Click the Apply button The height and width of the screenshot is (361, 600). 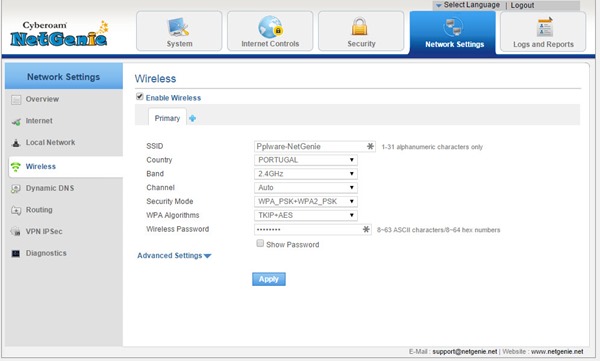269,279
